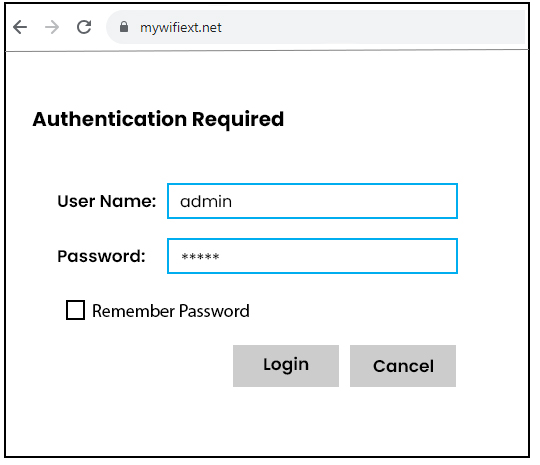Screen dimensions: 540x465
Task: Tick the Remember Password checkbox
Action: coord(75,310)
